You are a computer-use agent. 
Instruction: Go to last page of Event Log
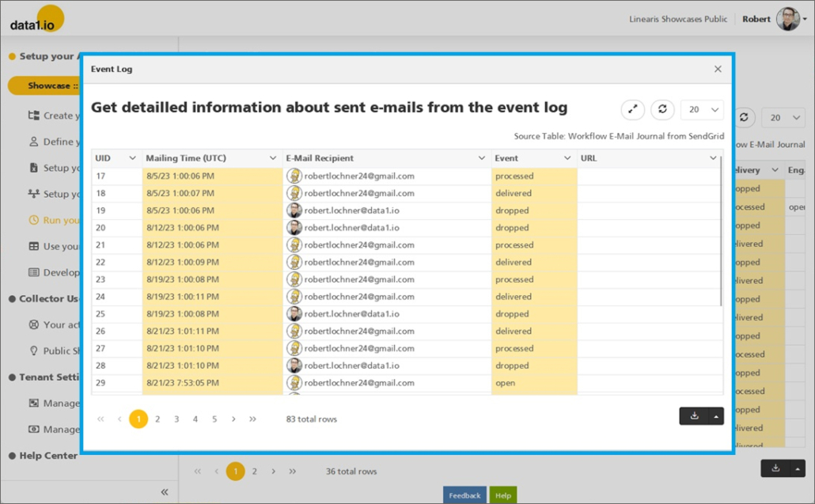[252, 419]
